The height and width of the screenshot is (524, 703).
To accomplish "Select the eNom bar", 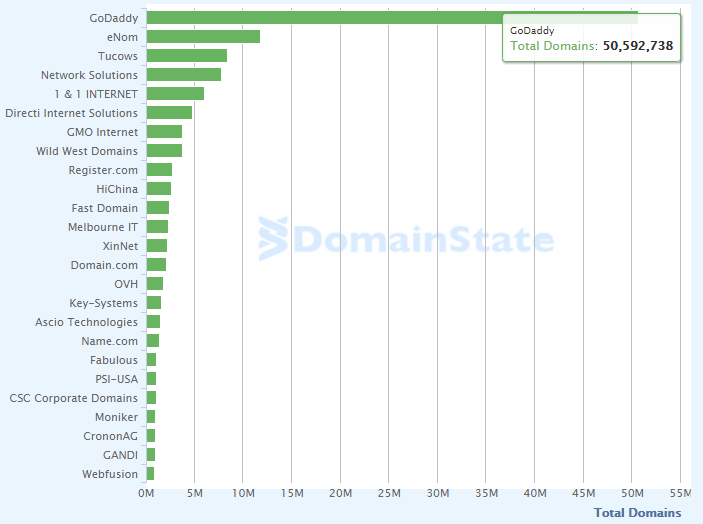I will pyautogui.click(x=203, y=37).
